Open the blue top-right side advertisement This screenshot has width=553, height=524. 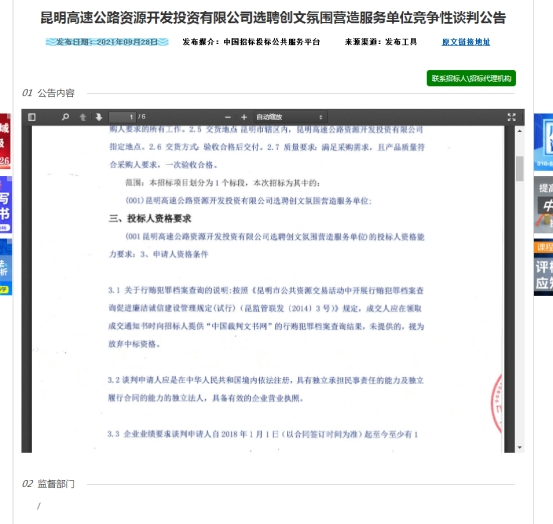click(x=543, y=142)
